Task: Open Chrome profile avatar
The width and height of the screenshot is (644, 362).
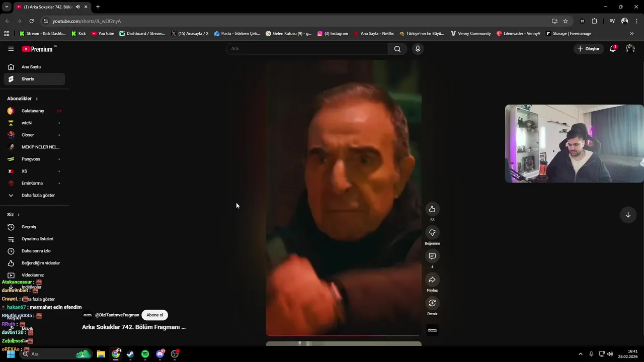Action: pyautogui.click(x=624, y=21)
